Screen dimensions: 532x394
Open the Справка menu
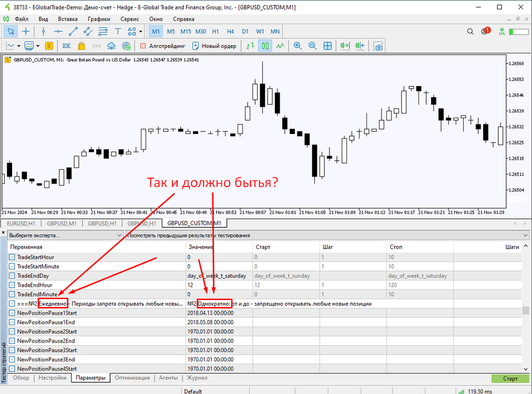pyautogui.click(x=183, y=19)
